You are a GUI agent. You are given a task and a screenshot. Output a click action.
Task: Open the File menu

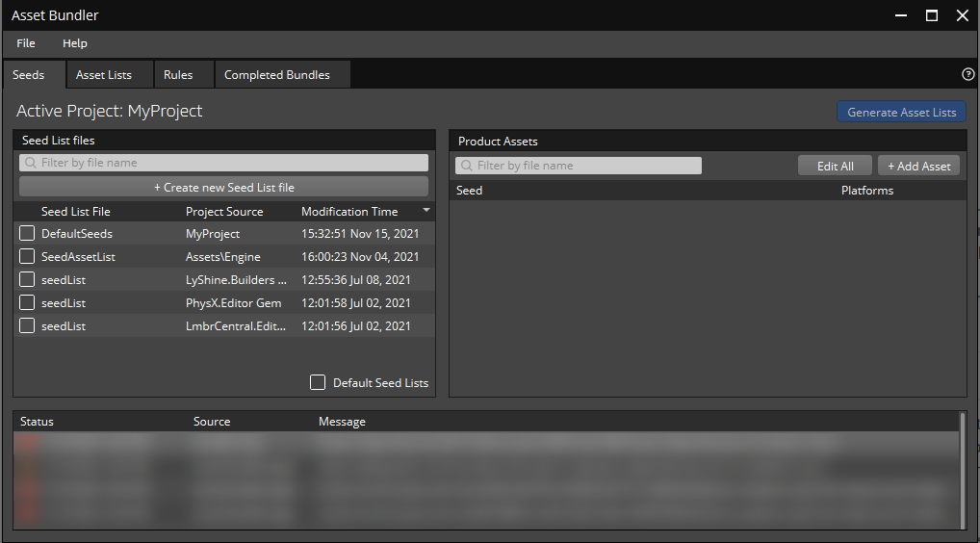point(26,43)
